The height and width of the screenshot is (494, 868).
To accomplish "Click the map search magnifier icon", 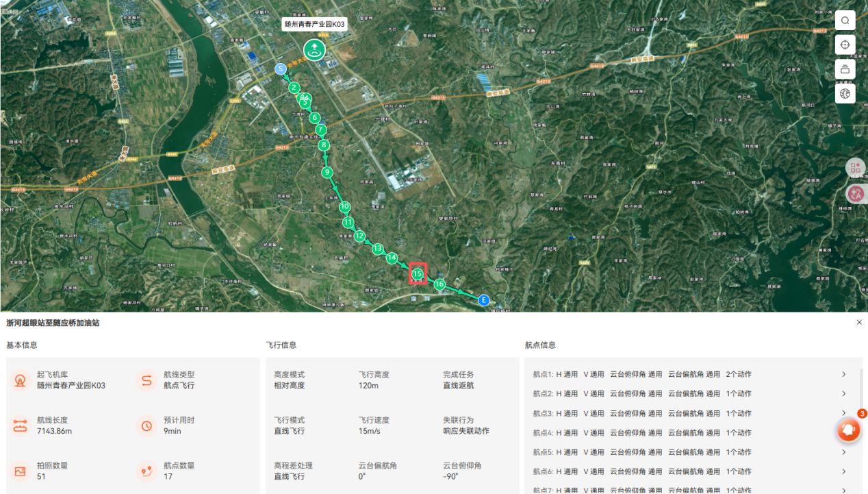I will click(845, 21).
